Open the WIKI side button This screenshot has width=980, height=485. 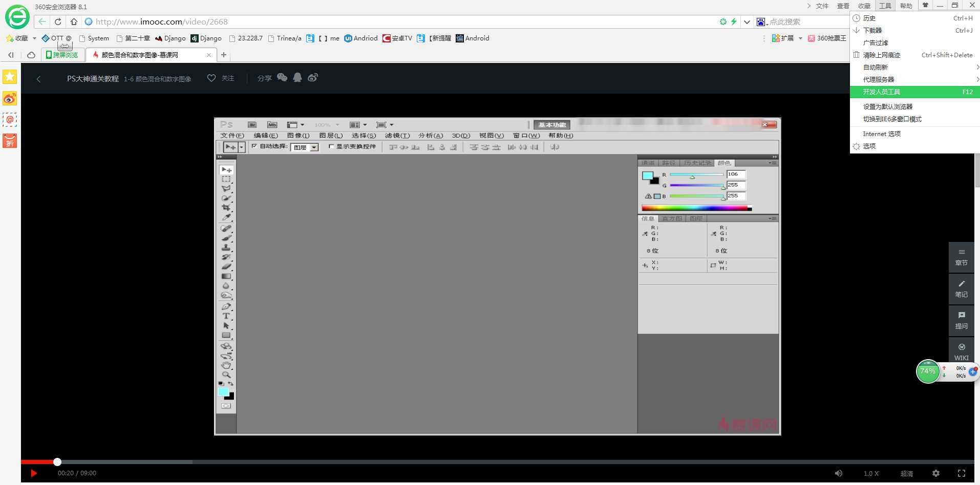(x=962, y=351)
